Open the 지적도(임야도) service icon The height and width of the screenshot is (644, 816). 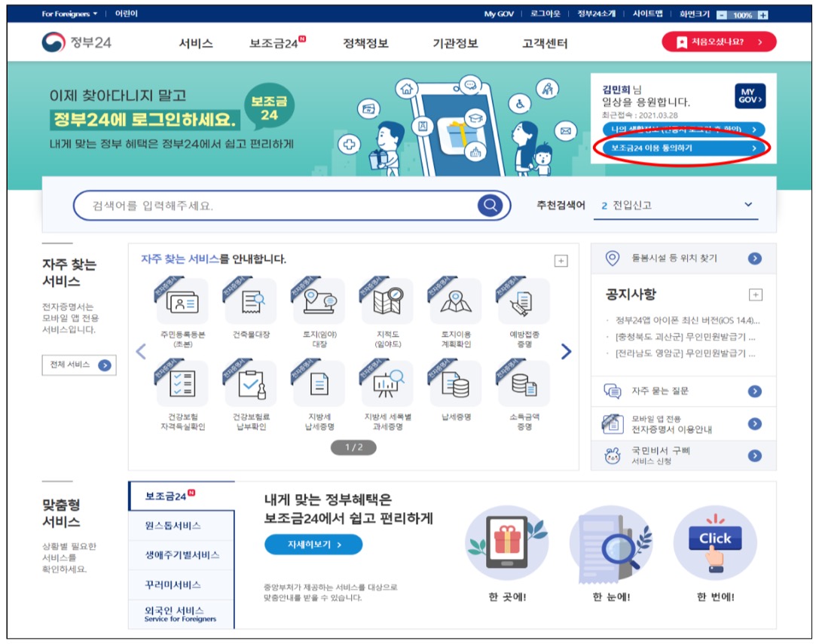click(387, 301)
